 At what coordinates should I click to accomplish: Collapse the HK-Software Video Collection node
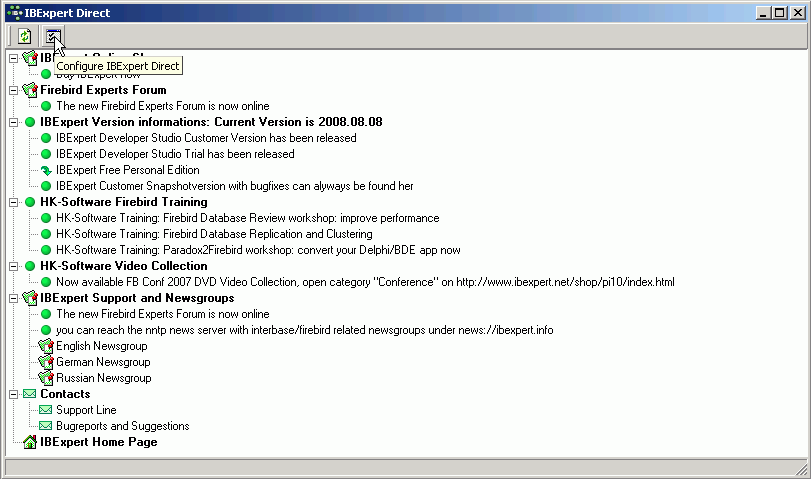[x=13, y=266]
